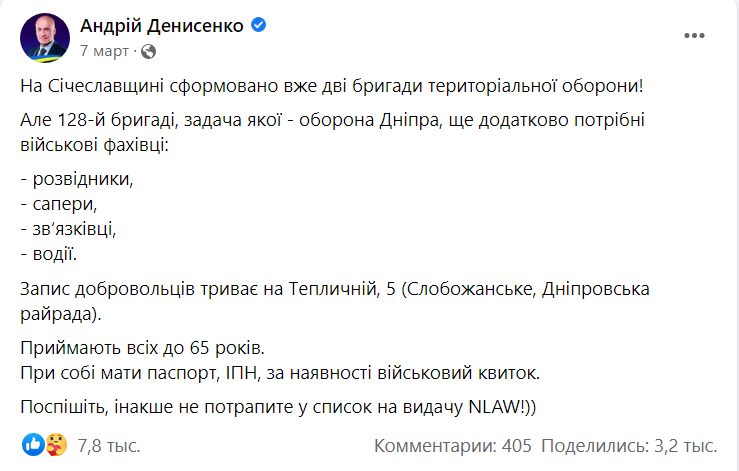Click the Care hug reaction icon

(x=56, y=445)
